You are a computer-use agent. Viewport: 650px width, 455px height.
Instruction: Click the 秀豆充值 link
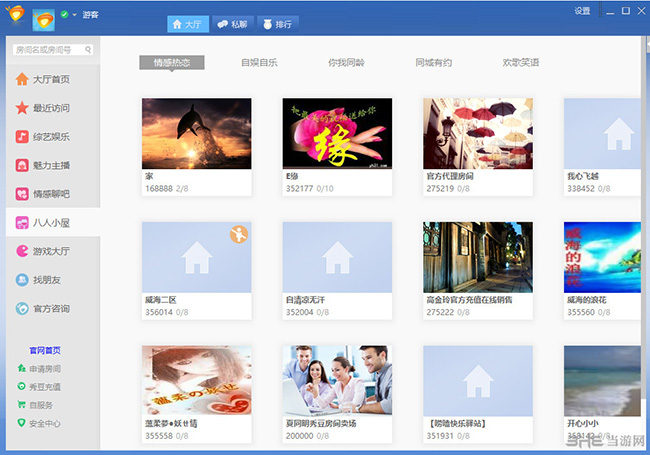[45, 386]
